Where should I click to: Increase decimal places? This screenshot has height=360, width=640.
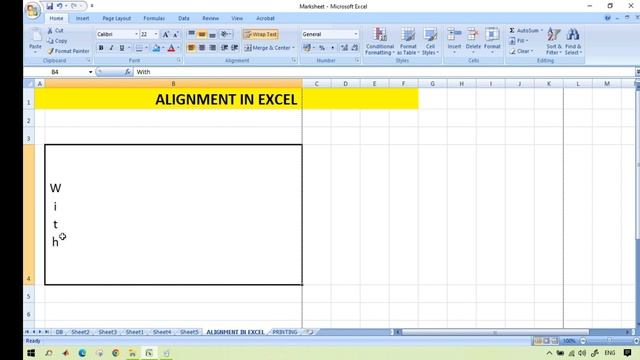click(344, 48)
